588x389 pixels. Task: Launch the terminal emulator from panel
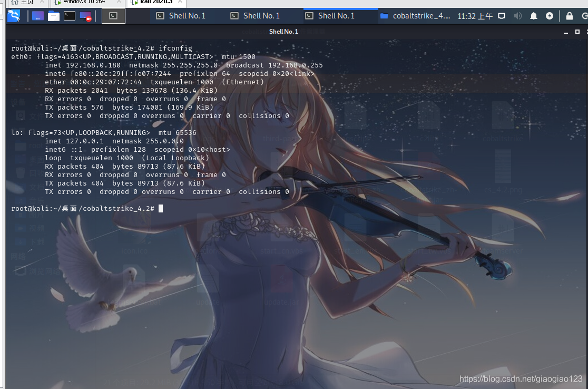point(70,16)
